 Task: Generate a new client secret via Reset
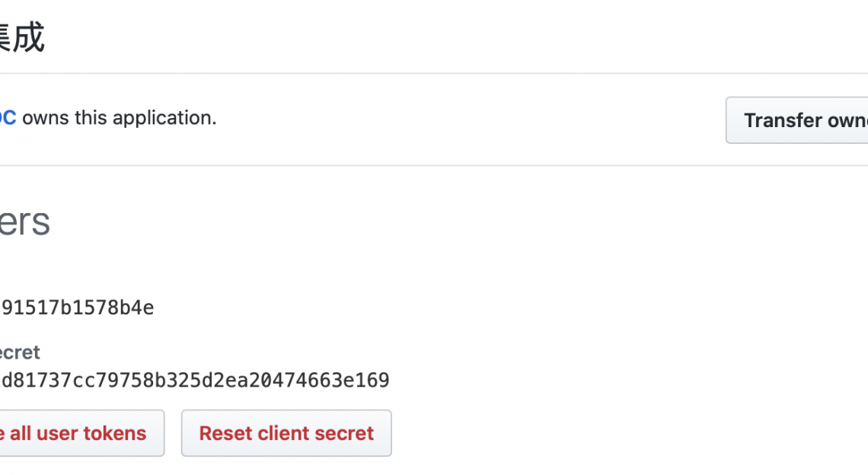[286, 433]
